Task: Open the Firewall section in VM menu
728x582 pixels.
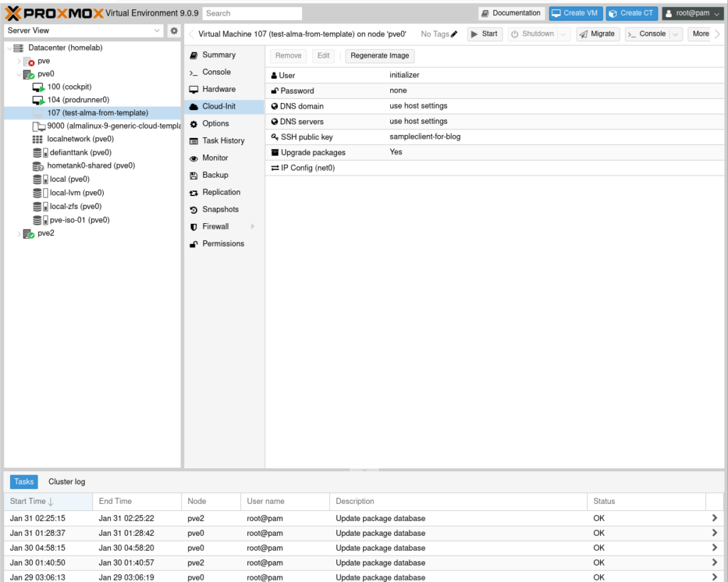Action: 215,227
